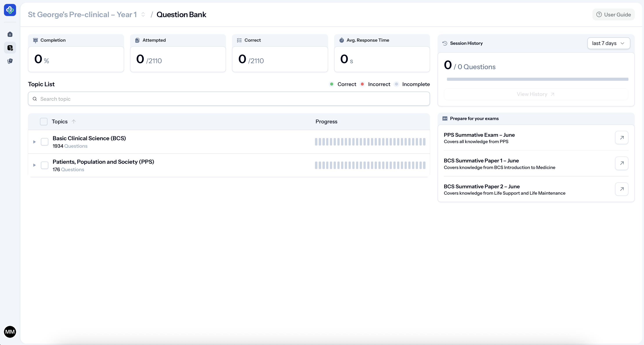644x345 pixels.
Task: Click the Progress column header
Action: [326, 121]
